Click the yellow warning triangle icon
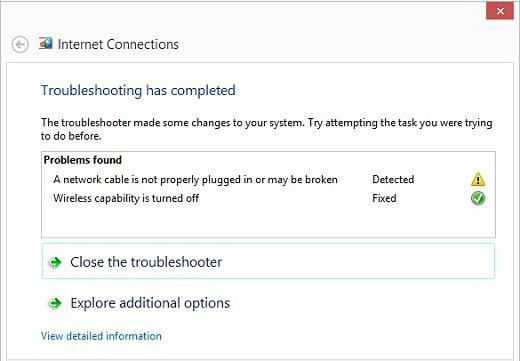520x361 pixels. (478, 179)
